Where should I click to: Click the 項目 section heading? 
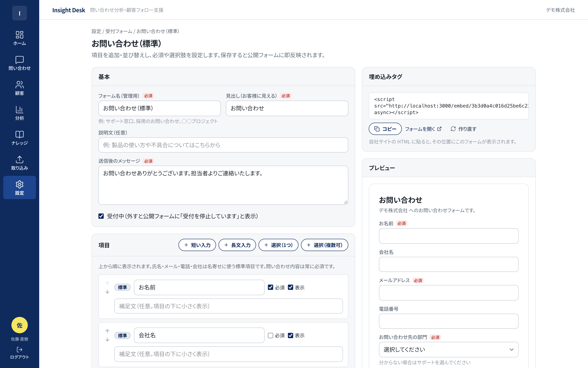tap(104, 245)
